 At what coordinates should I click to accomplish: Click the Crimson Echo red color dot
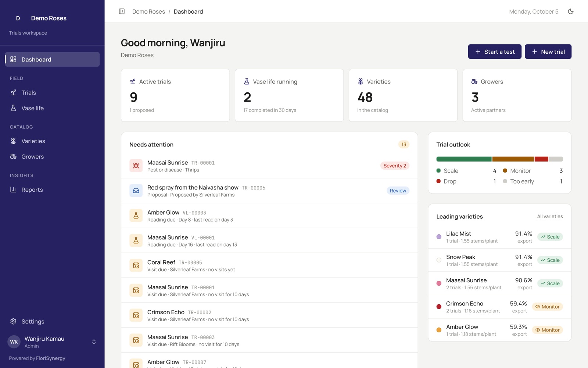tap(439, 307)
